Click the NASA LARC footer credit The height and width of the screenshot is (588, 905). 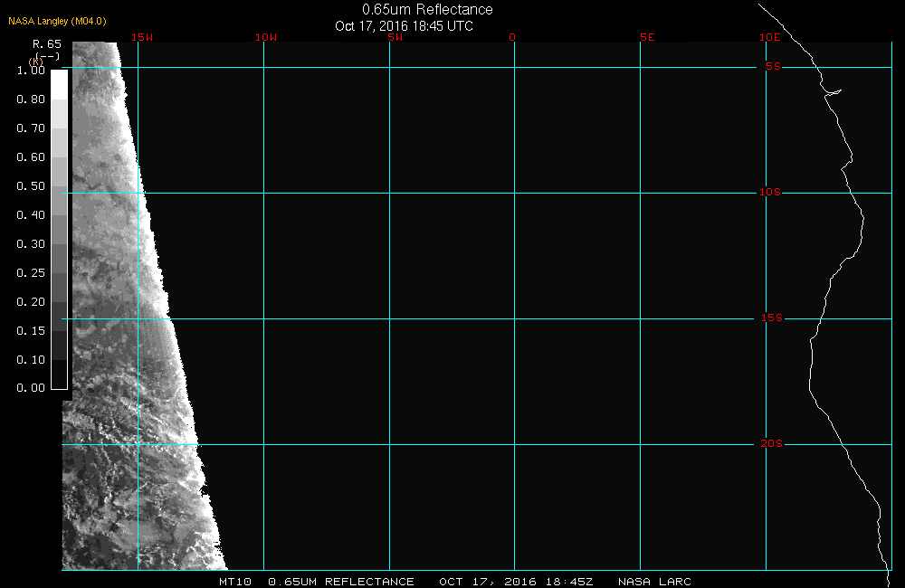(x=654, y=582)
